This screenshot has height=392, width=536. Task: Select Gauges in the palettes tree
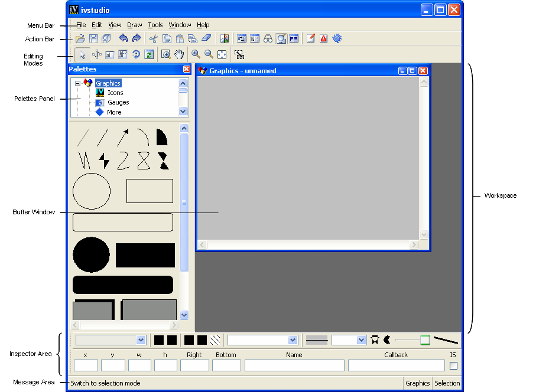[118, 103]
